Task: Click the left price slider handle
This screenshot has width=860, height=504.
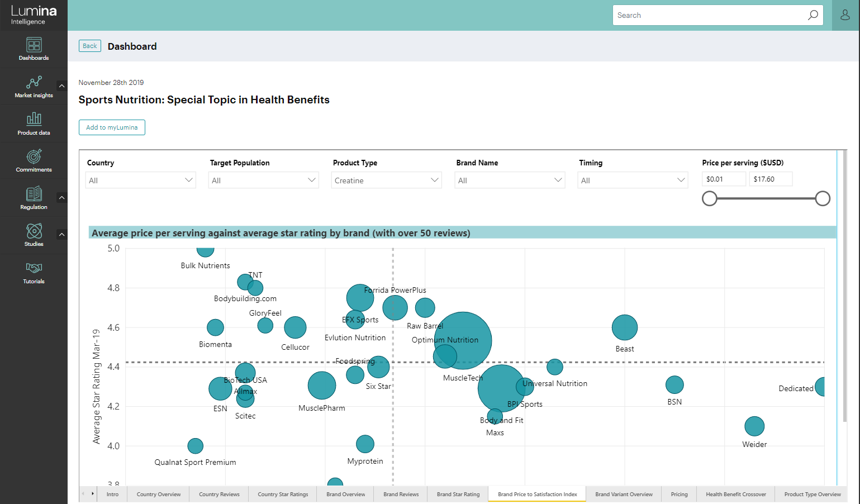Action: [x=710, y=198]
